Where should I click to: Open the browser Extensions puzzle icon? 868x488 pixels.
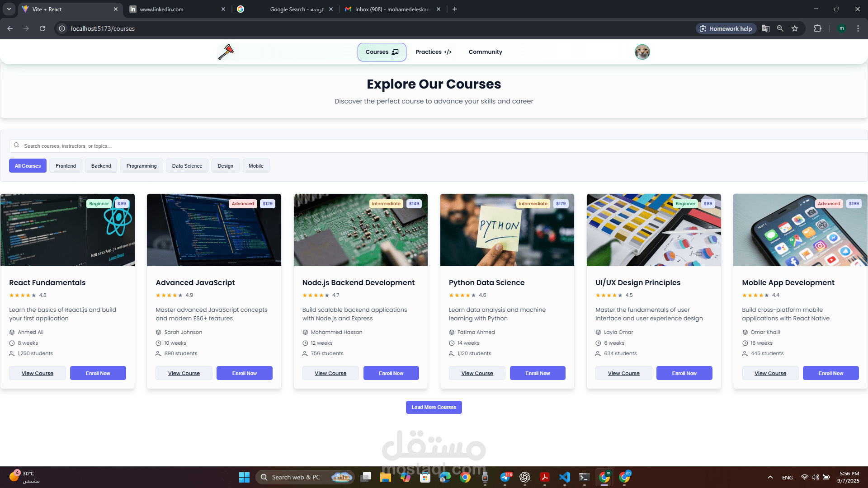[817, 28]
